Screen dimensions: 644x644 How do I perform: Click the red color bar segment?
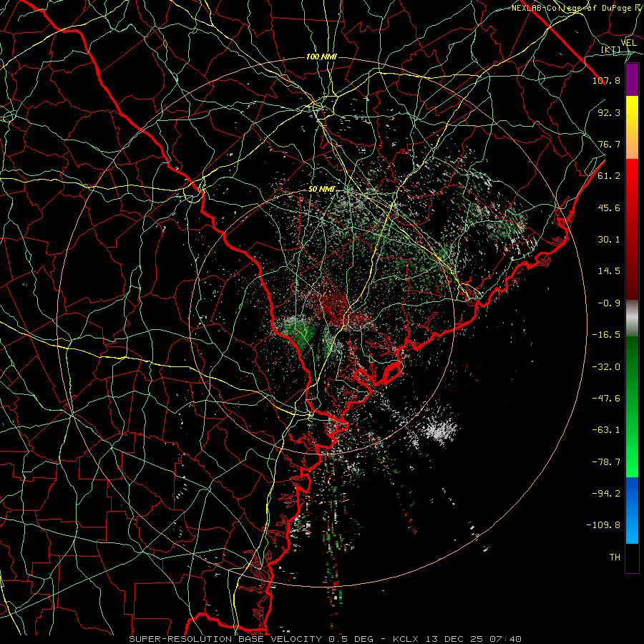point(632,229)
